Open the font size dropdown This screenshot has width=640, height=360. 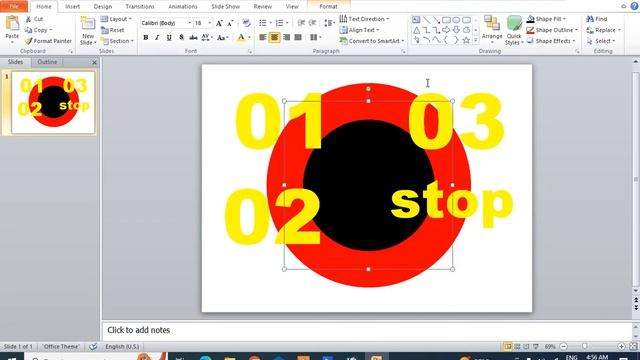[x=210, y=23]
